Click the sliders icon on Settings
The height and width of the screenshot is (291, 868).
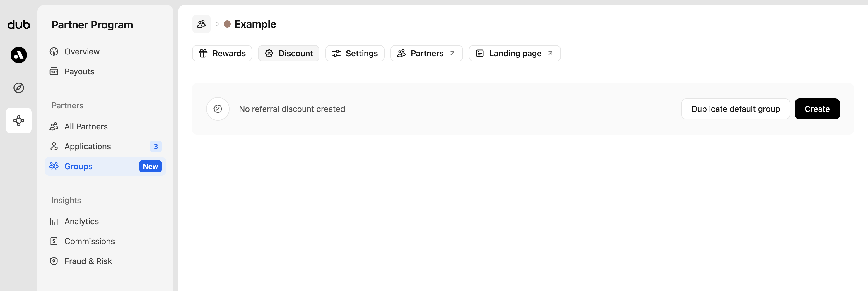click(x=336, y=53)
